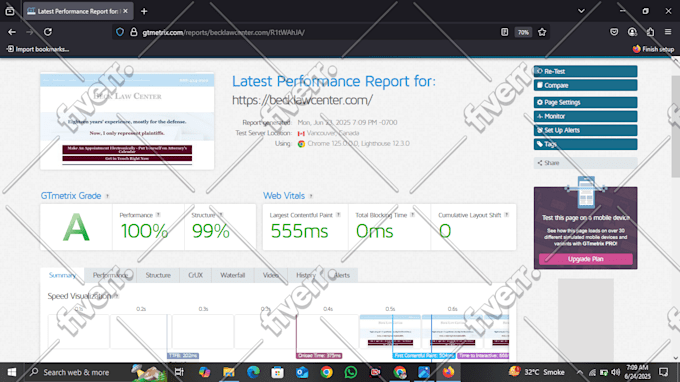Click the Tags button
The width and height of the screenshot is (680, 382).
(x=585, y=144)
